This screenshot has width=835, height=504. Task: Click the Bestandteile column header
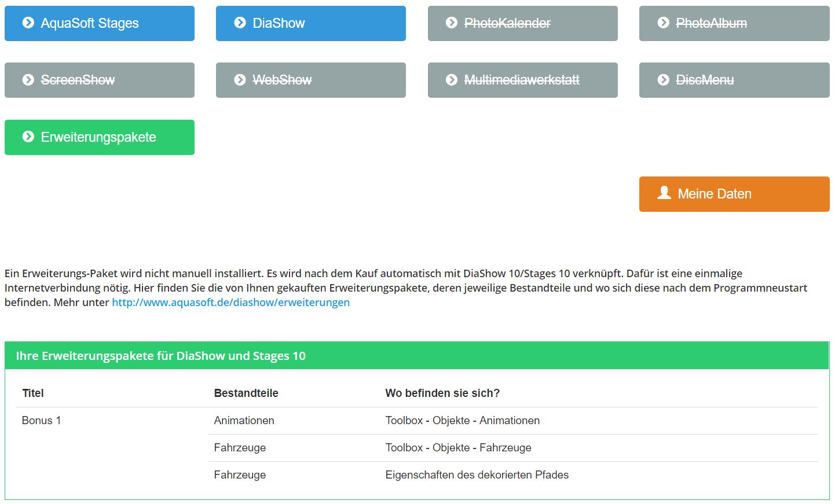246,393
